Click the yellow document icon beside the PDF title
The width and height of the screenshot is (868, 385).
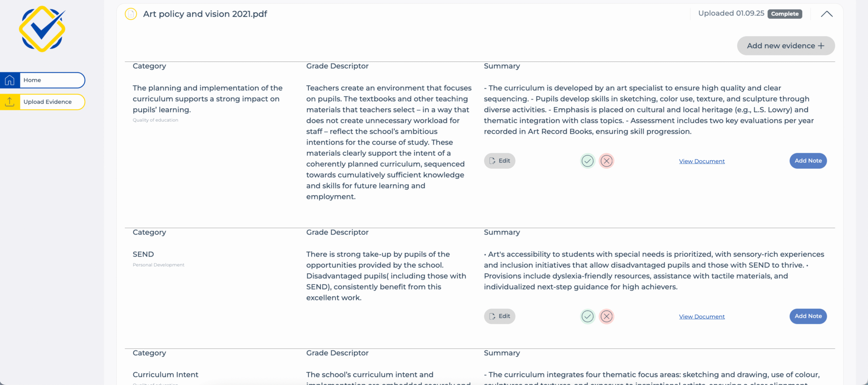pyautogui.click(x=131, y=14)
